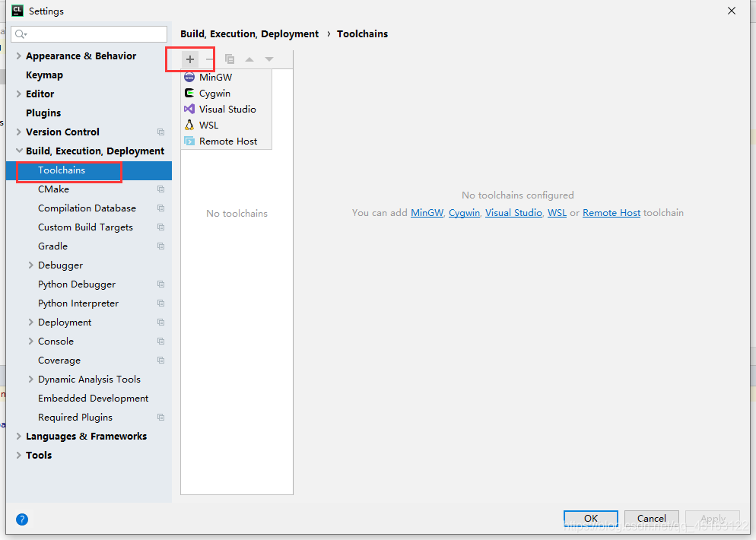
Task: Click project-level icon beside Python Debugger
Action: click(161, 284)
